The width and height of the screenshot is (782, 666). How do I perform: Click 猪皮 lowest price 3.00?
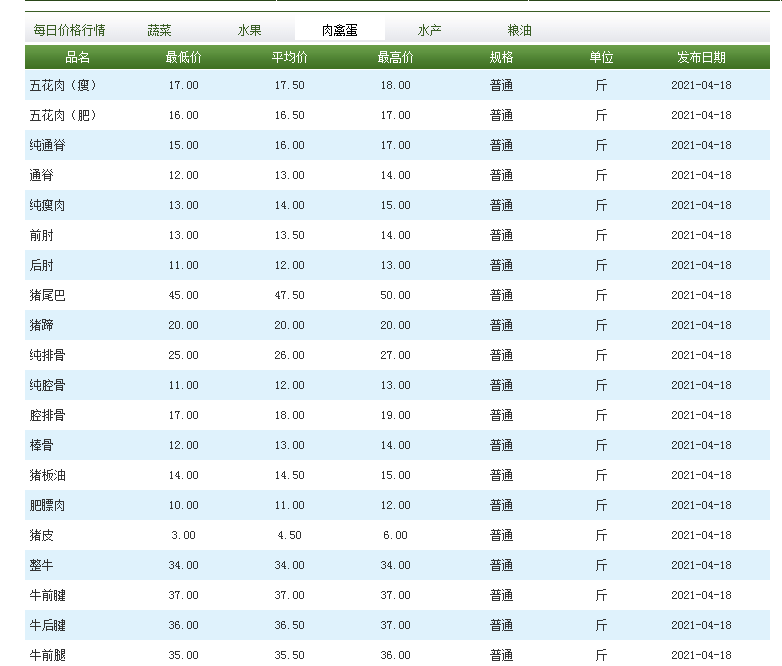[x=184, y=535]
